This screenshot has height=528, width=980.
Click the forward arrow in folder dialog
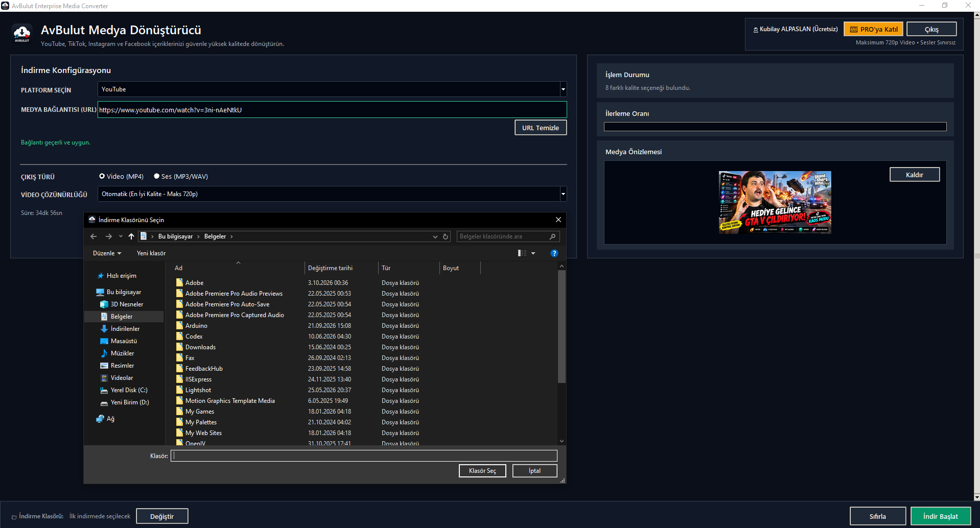point(108,236)
